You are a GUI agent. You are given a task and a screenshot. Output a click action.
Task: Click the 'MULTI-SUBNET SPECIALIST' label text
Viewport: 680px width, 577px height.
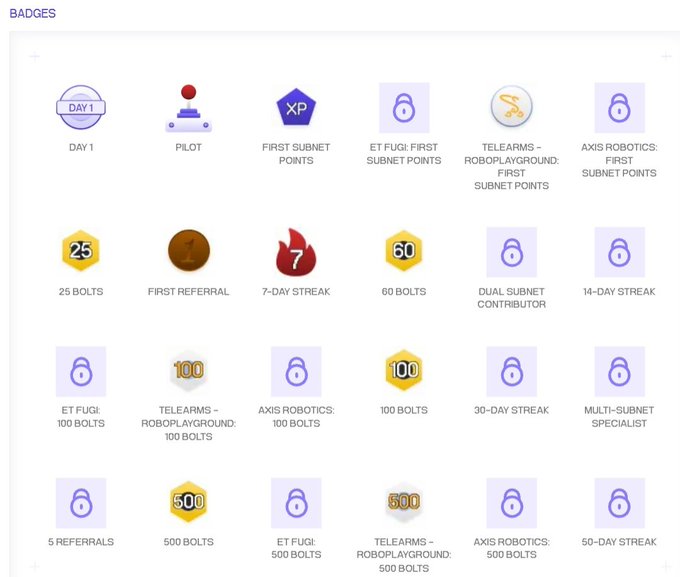click(x=619, y=416)
